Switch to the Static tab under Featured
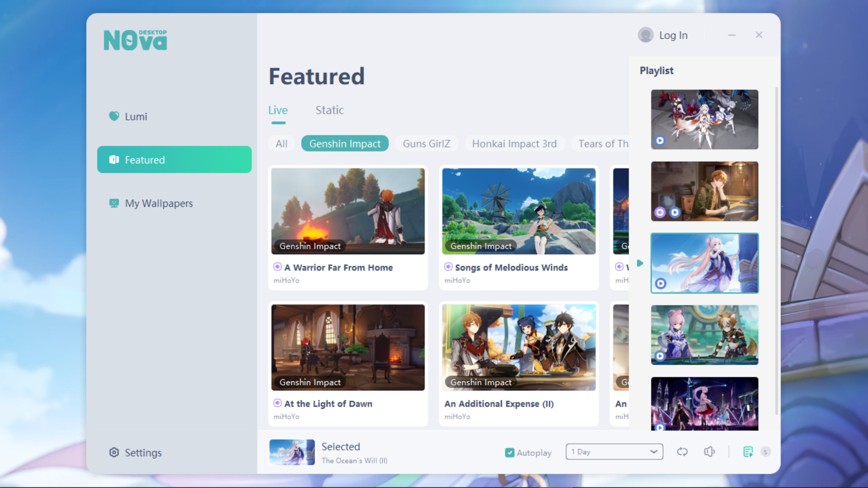Image resolution: width=868 pixels, height=488 pixels. pyautogui.click(x=329, y=110)
